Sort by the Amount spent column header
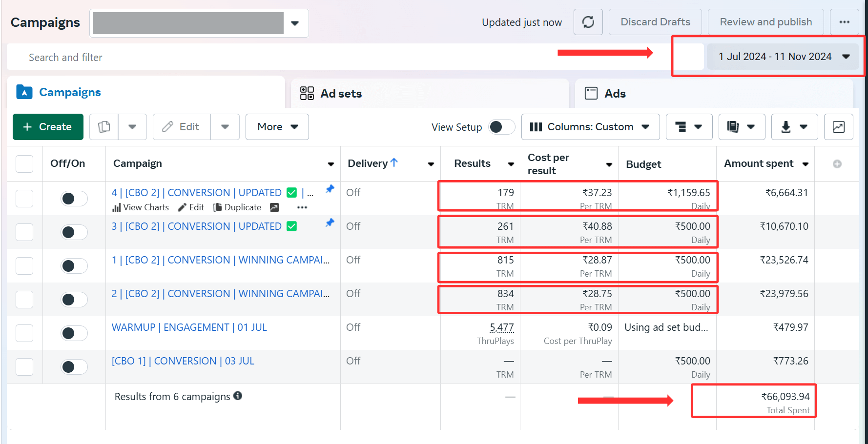The height and width of the screenshot is (444, 868). tap(758, 164)
